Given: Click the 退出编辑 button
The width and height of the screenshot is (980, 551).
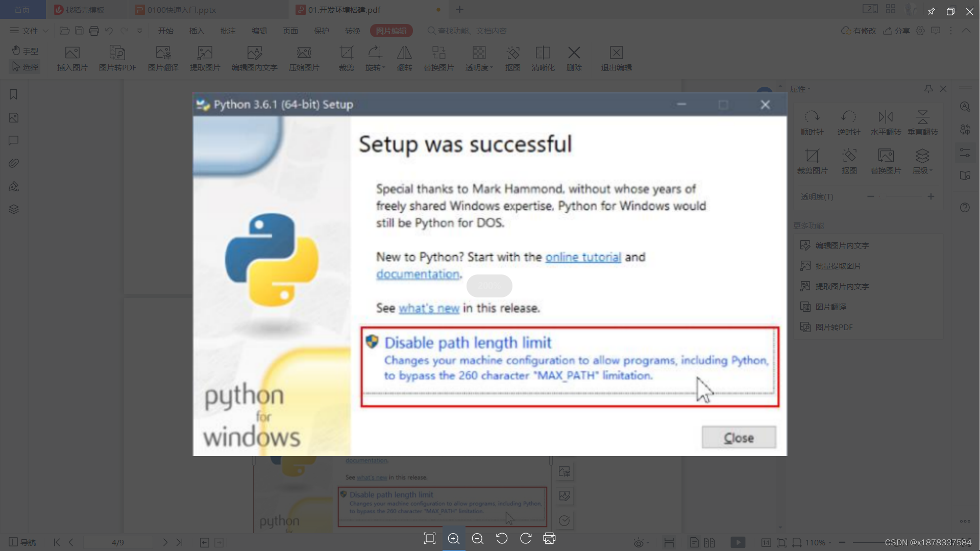Looking at the screenshot, I should (x=616, y=57).
